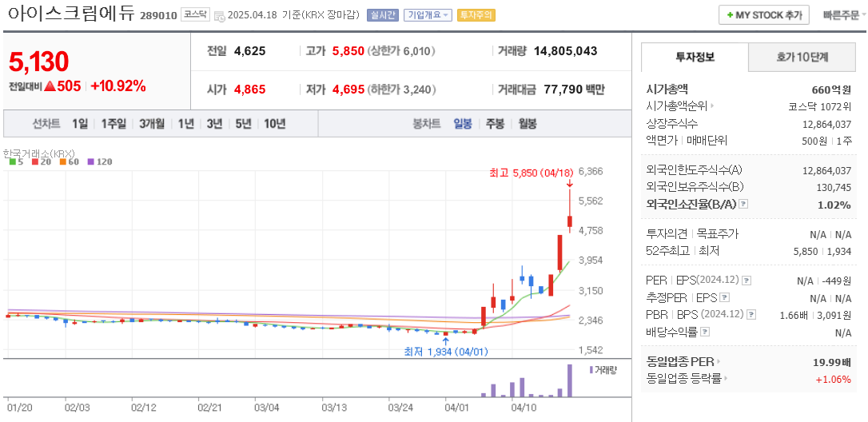
Task: Click the 전일 value 4,625
Action: [x=249, y=51]
